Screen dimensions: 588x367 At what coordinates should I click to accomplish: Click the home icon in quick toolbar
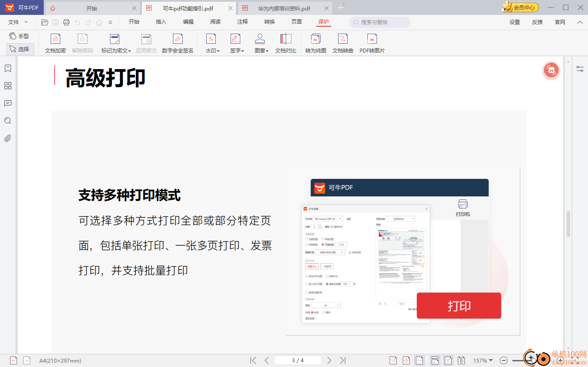pos(99,22)
